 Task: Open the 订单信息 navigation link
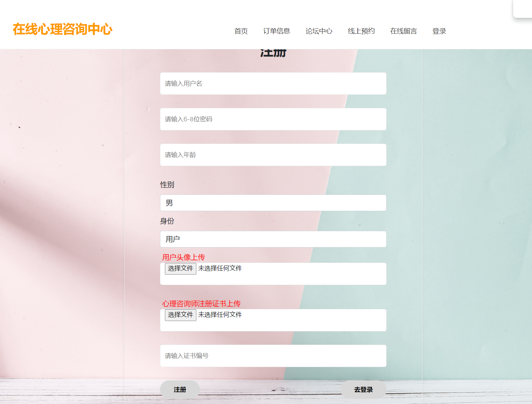(x=276, y=31)
